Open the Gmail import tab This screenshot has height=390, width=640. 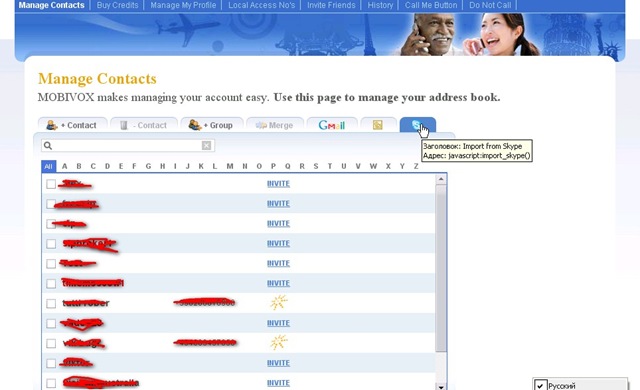[332, 125]
